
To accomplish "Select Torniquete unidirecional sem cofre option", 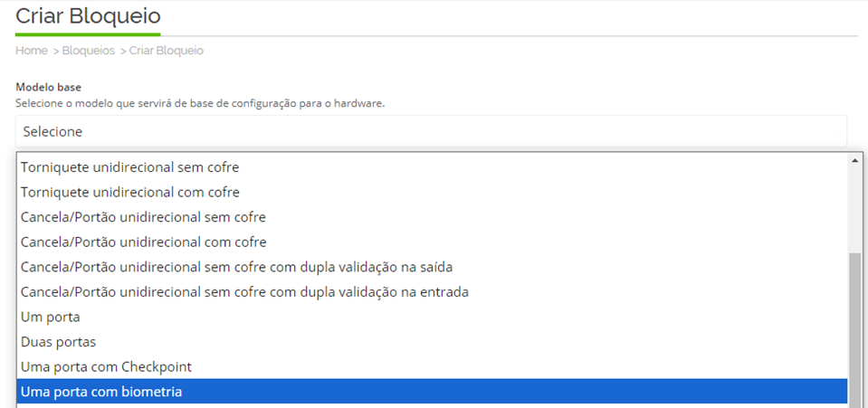I will [x=432, y=166].
